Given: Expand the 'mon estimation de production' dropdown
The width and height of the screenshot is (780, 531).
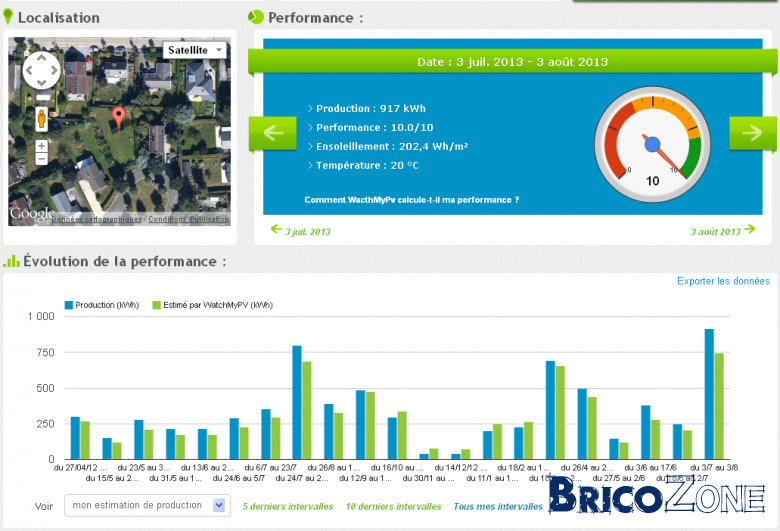Looking at the screenshot, I should click(x=147, y=506).
